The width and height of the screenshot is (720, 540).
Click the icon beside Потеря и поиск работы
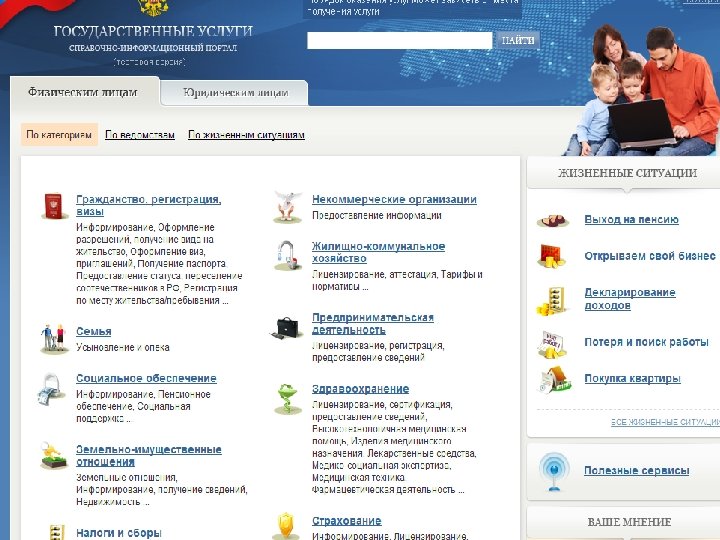pyautogui.click(x=551, y=344)
